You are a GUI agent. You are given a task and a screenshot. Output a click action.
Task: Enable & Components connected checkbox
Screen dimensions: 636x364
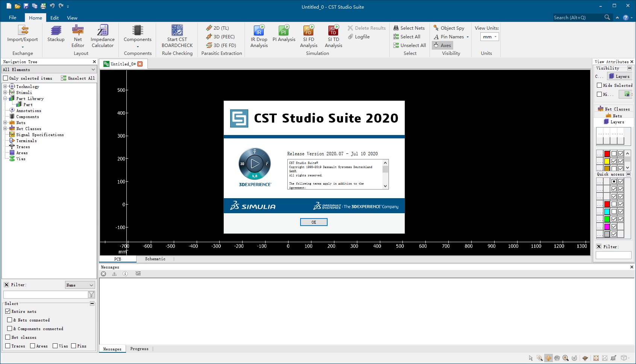click(x=10, y=329)
